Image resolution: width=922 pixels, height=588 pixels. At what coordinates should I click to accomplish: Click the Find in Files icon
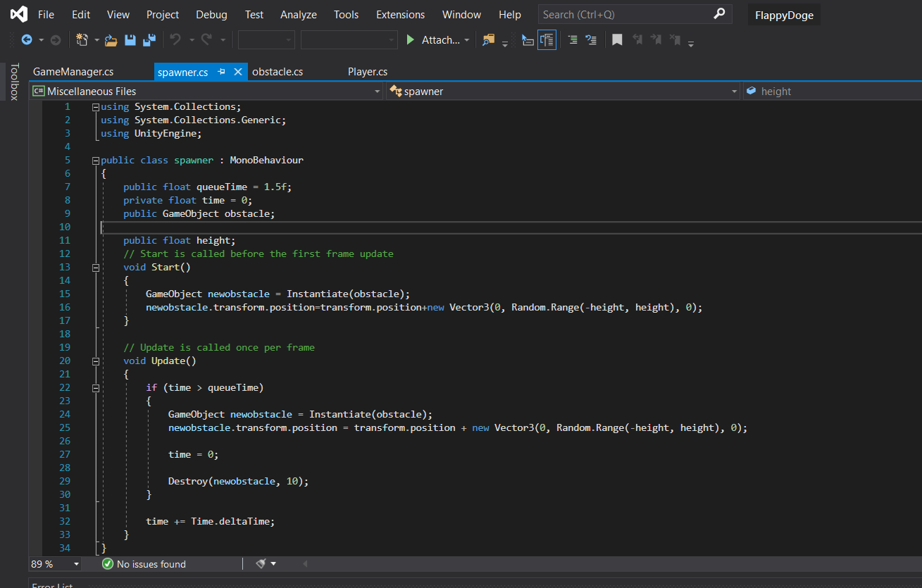(x=488, y=40)
